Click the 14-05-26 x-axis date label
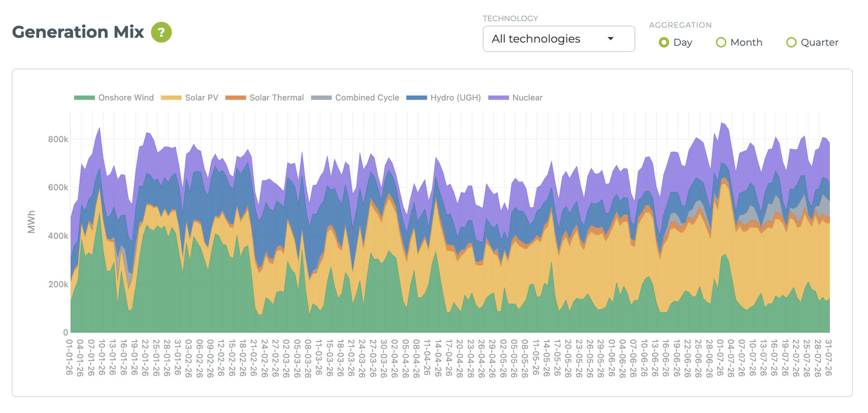 click(547, 358)
